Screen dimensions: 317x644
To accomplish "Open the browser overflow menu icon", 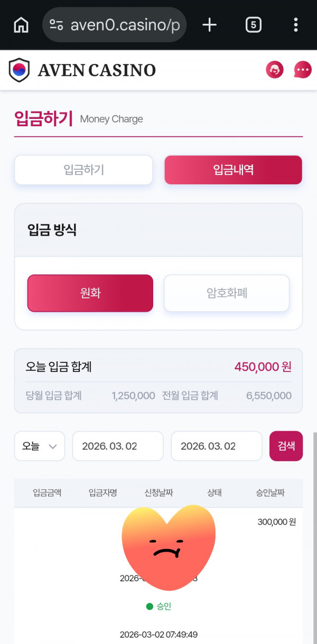I will pos(295,24).
